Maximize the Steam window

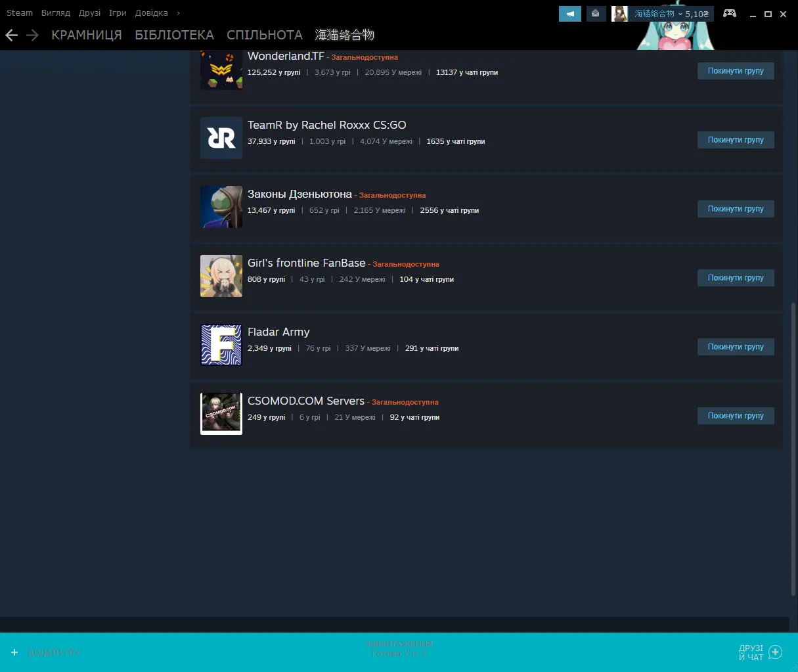point(768,14)
